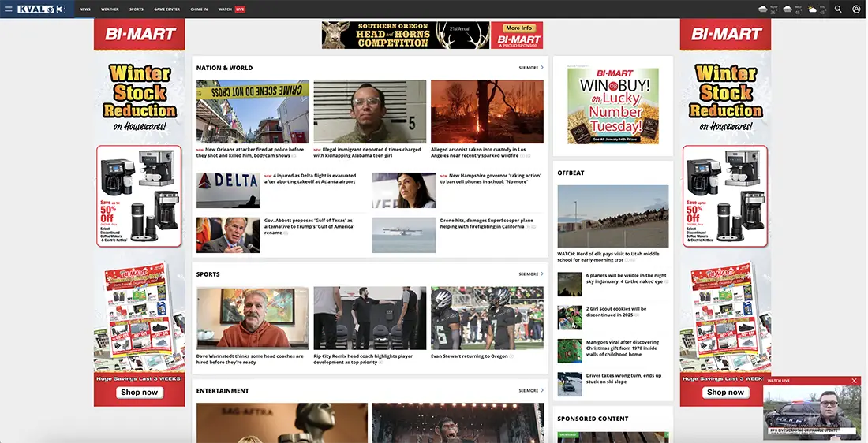Image resolution: width=868 pixels, height=443 pixels.
Task: Click the Nation & World section heading
Action: (224, 68)
